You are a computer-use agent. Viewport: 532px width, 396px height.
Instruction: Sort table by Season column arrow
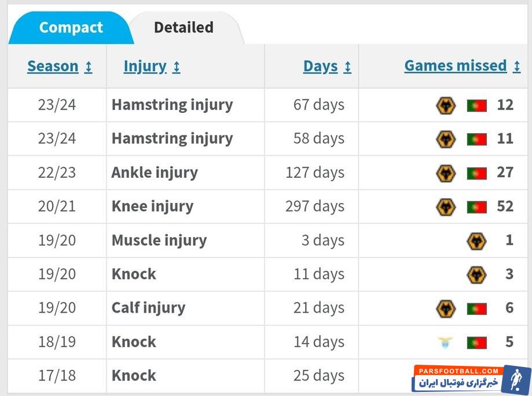coord(89,67)
